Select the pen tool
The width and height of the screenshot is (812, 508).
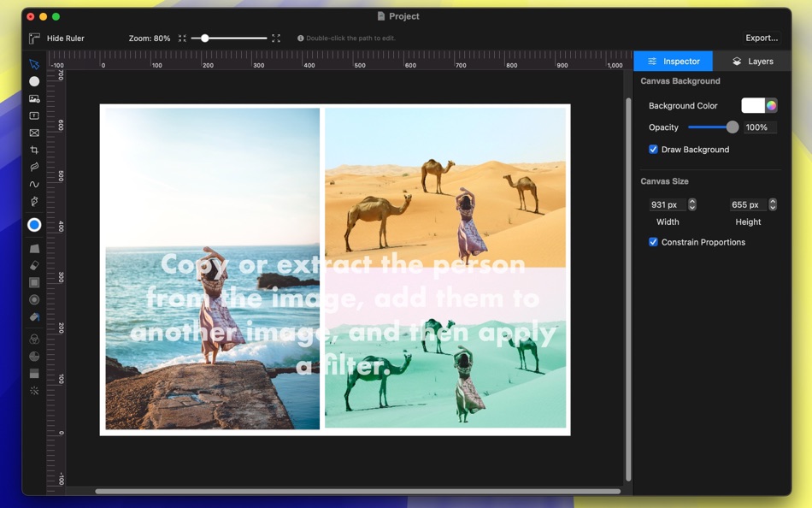click(x=34, y=202)
